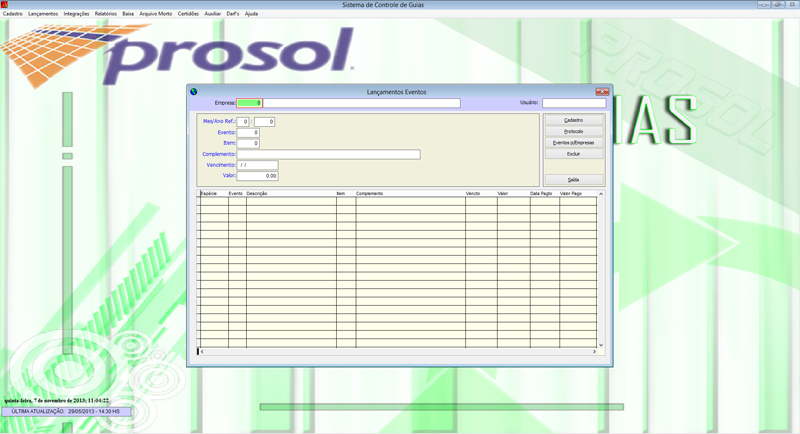800x434 pixels.
Task: Open the Baixa menu
Action: coord(128,14)
